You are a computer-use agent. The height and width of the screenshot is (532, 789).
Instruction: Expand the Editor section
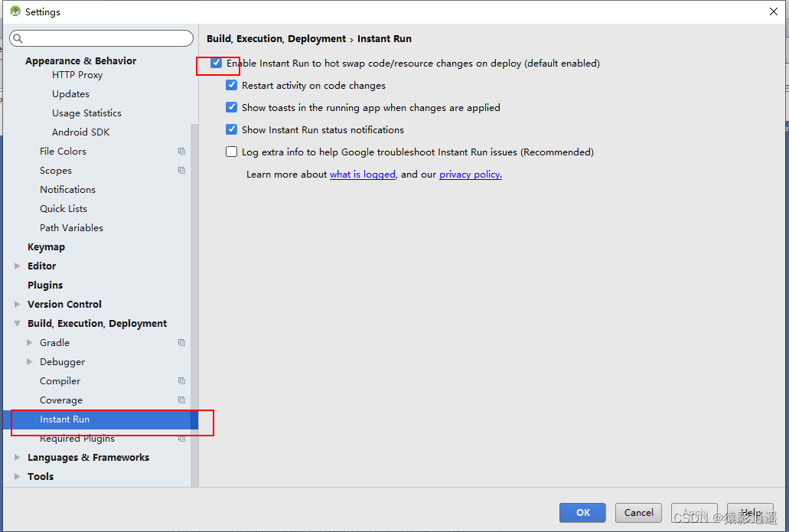click(x=17, y=266)
